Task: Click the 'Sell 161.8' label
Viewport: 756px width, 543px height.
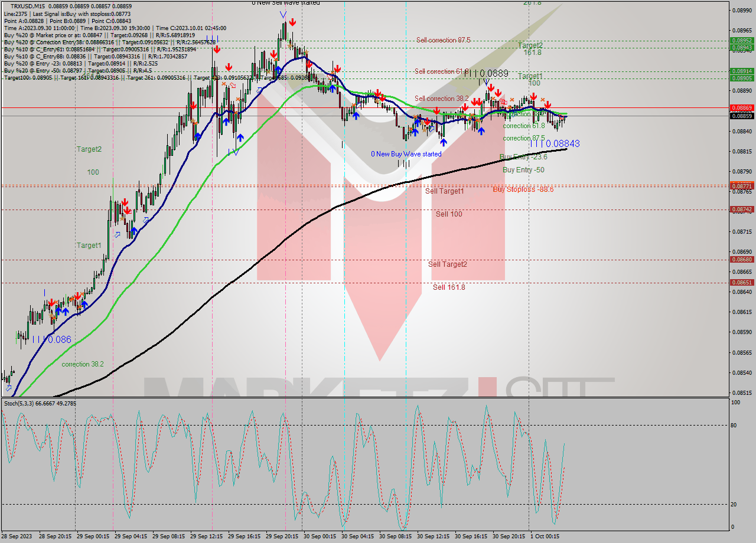Action: pos(449,287)
